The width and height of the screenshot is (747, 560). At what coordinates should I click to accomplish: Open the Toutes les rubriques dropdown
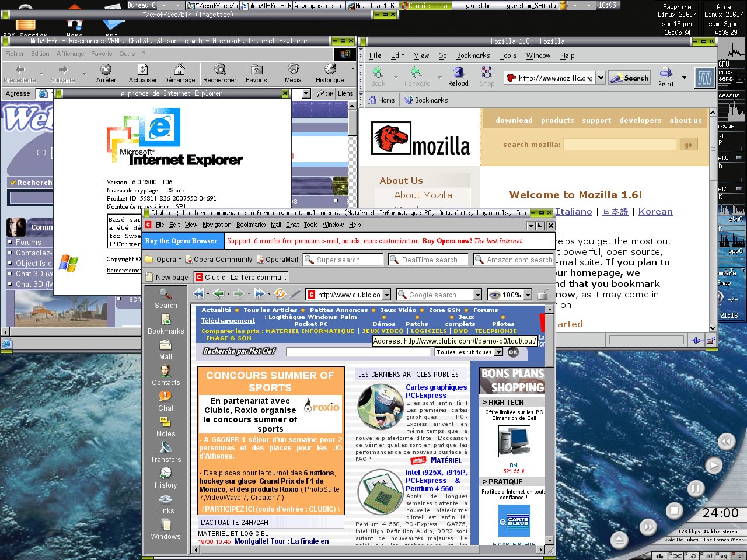498,352
